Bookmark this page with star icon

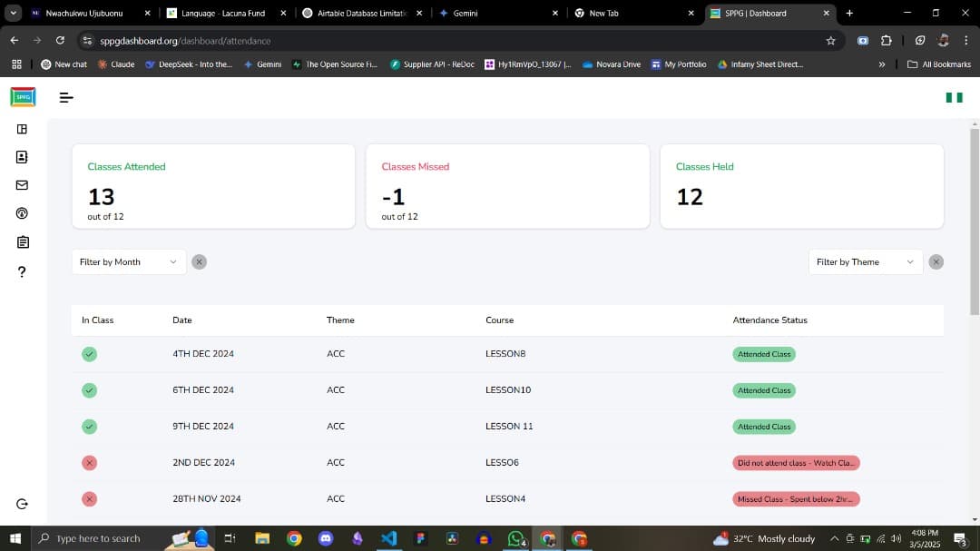[x=830, y=41]
